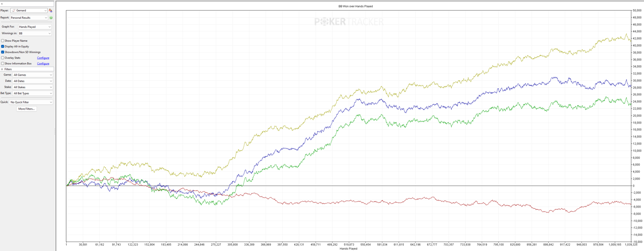Enable Show Information Box option
Image resolution: width=644 pixels, height=251 pixels.
pos(3,64)
